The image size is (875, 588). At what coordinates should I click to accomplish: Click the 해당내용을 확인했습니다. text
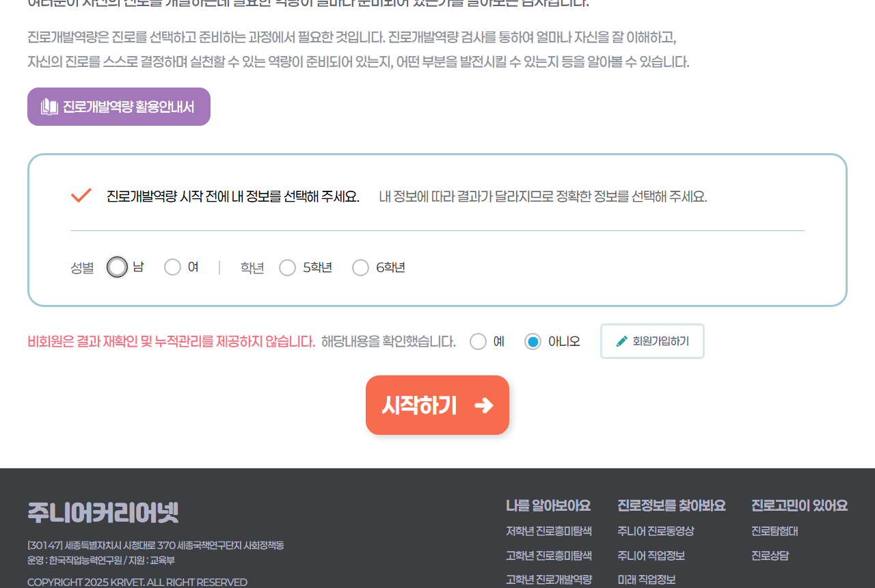point(388,341)
